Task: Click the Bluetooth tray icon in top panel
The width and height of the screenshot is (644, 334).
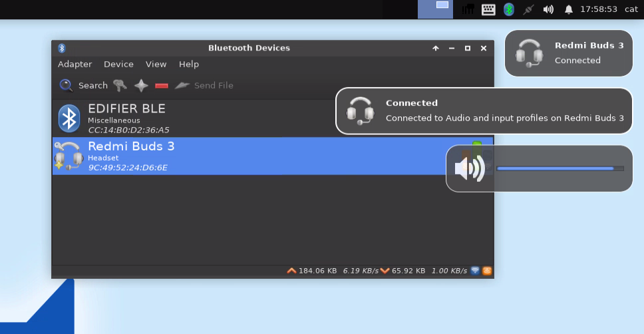Action: [509, 9]
